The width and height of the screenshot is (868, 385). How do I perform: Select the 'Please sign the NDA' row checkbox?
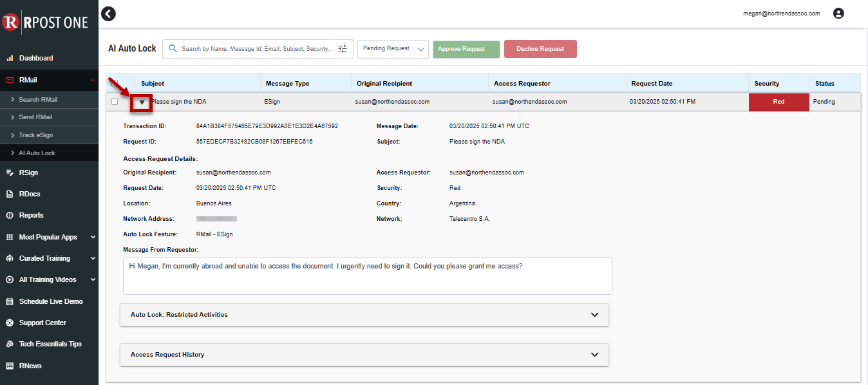click(115, 102)
